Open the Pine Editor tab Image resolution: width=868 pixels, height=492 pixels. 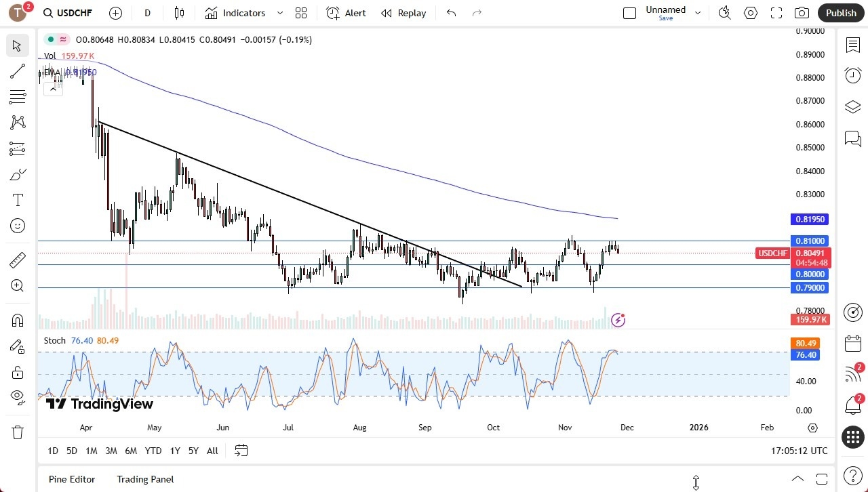pyautogui.click(x=72, y=479)
